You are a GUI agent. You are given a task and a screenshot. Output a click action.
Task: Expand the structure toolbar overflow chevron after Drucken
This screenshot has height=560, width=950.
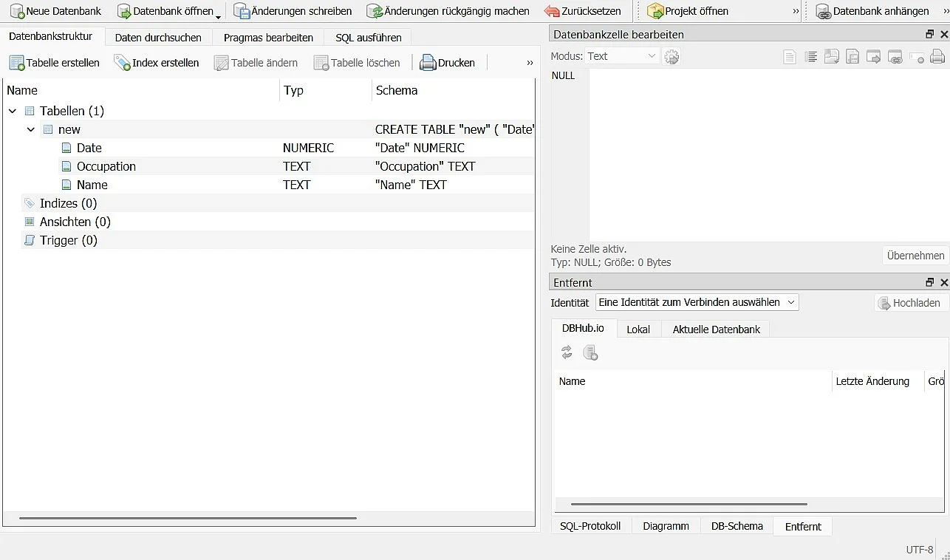click(530, 63)
